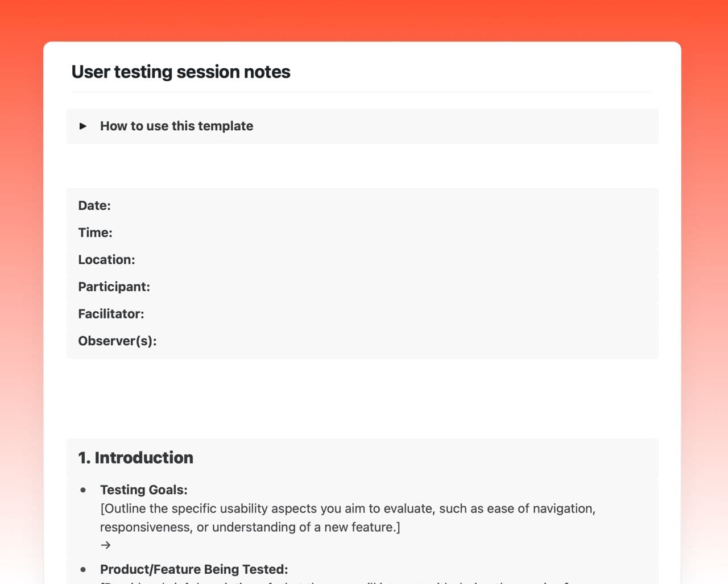
Task: Click the "[Outline the specific usability" placeholder line
Action: [348, 509]
